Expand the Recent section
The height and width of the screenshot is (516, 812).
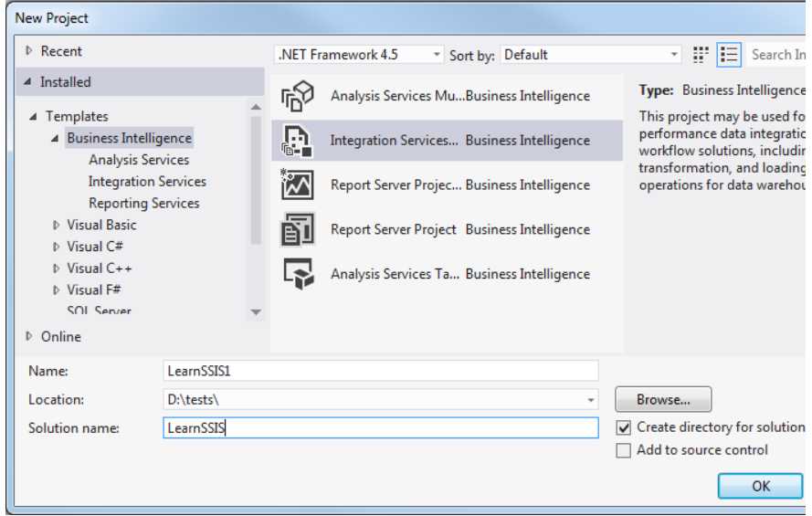(x=29, y=51)
